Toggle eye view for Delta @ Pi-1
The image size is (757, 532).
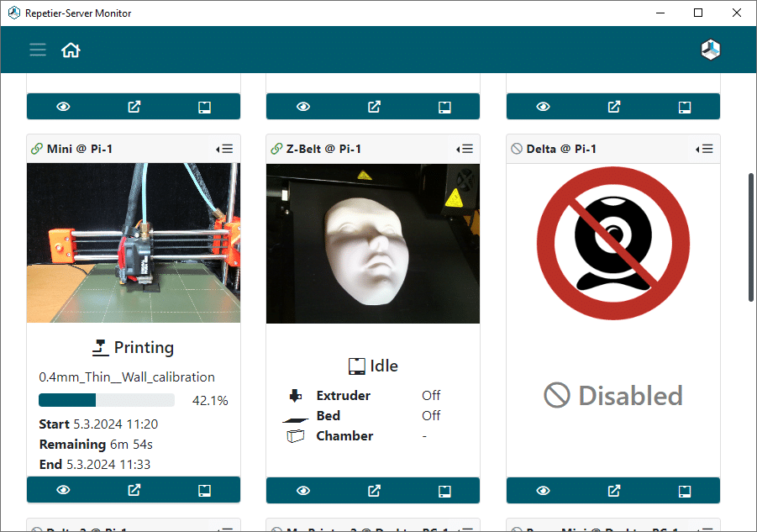point(543,491)
